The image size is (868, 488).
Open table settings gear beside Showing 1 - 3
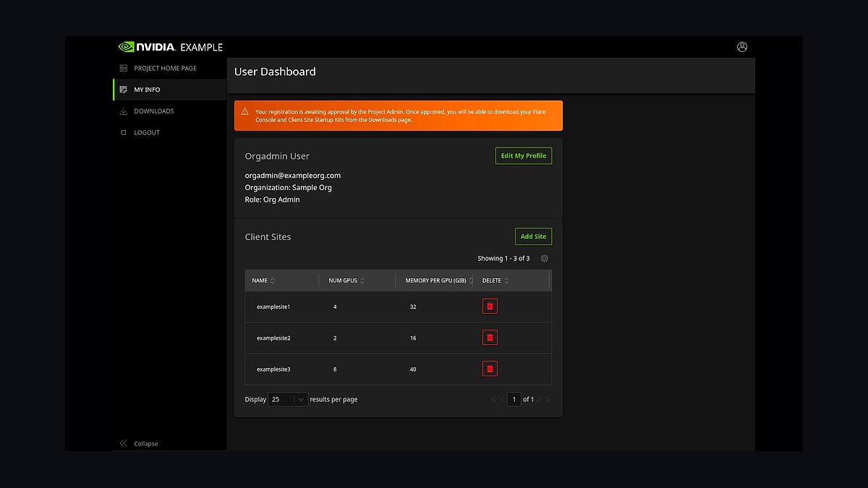545,259
